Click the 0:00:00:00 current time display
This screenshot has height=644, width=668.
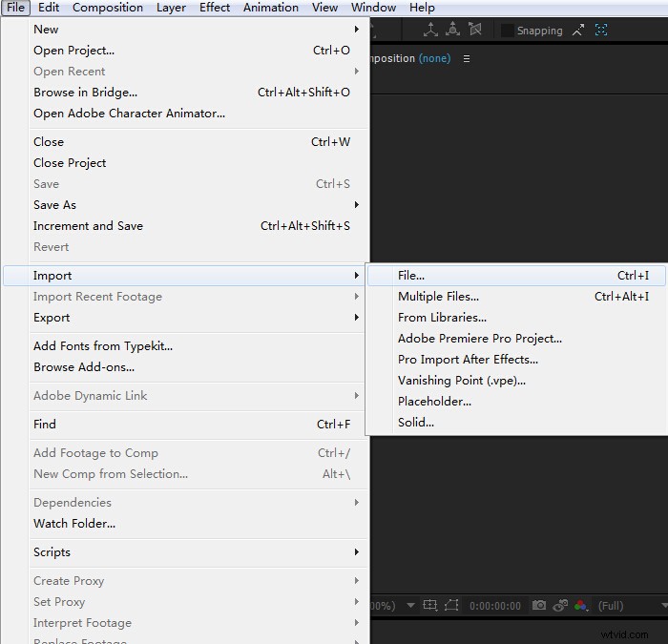pos(495,605)
